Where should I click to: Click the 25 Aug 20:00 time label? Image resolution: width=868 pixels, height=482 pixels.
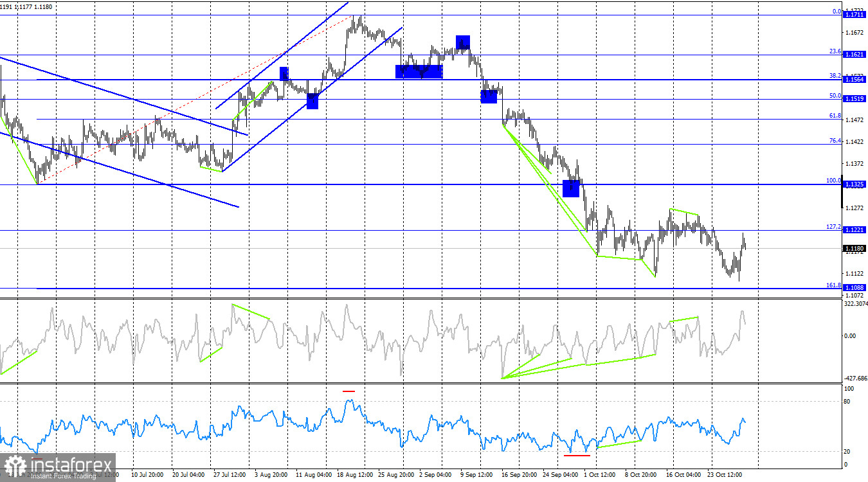395,474
